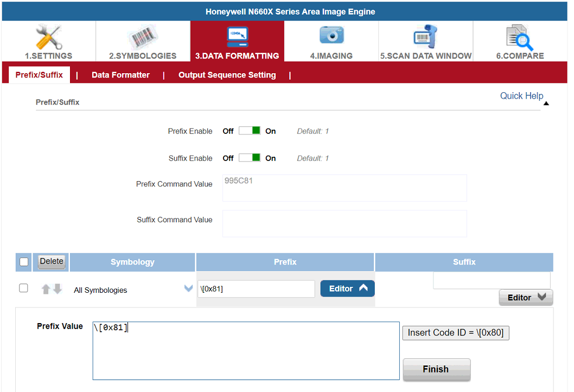Toggle the Suffix Enable switch
The image size is (574, 392).
click(250, 158)
